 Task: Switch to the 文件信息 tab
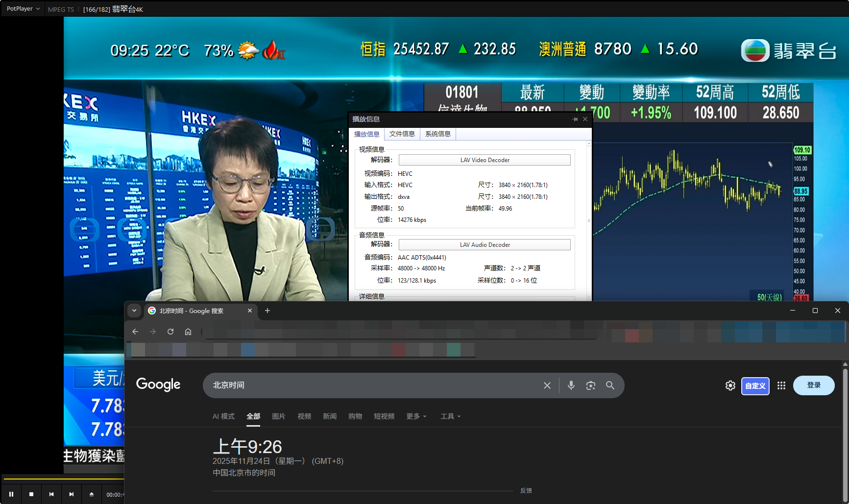point(402,134)
